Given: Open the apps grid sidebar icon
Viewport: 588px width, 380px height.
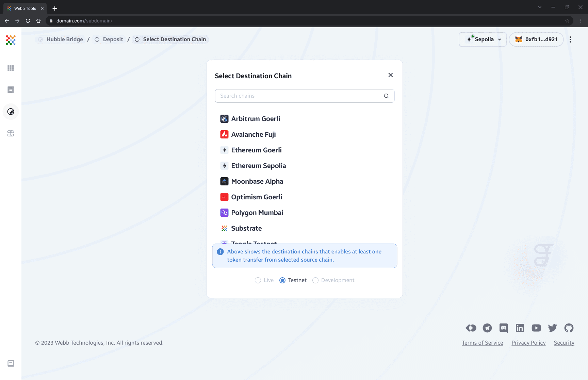Looking at the screenshot, I should click(x=11, y=68).
